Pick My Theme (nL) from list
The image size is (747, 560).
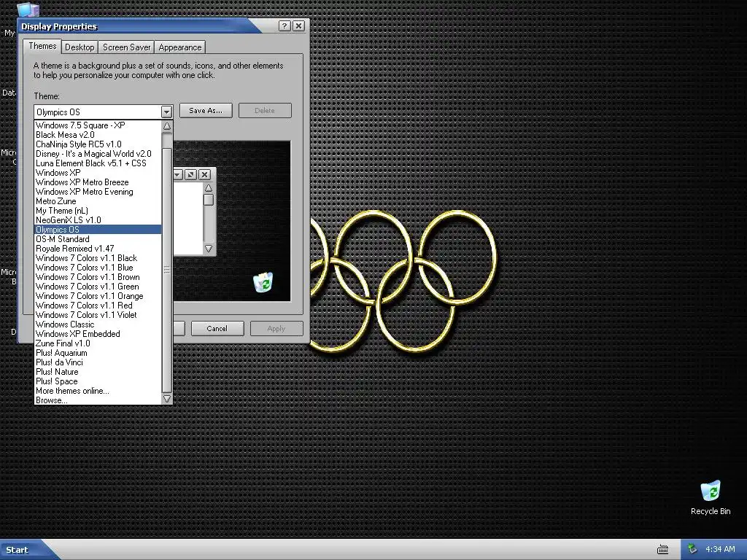(x=98, y=211)
